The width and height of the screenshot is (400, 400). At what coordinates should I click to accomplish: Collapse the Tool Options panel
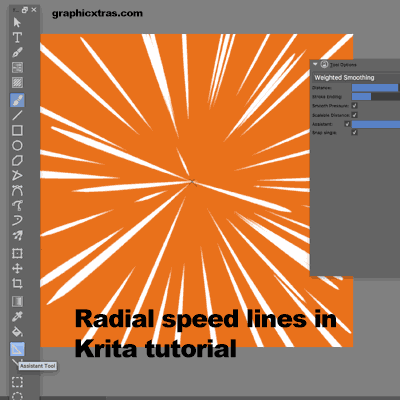point(315,64)
